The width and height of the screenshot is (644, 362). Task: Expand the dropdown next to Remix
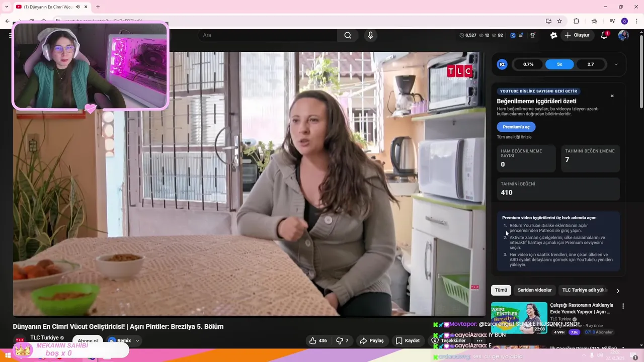pyautogui.click(x=137, y=341)
